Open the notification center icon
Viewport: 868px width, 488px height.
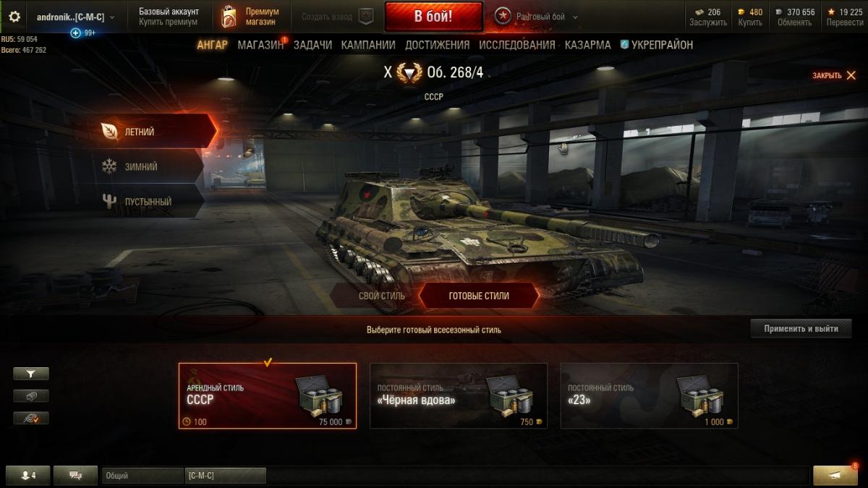[835, 476]
